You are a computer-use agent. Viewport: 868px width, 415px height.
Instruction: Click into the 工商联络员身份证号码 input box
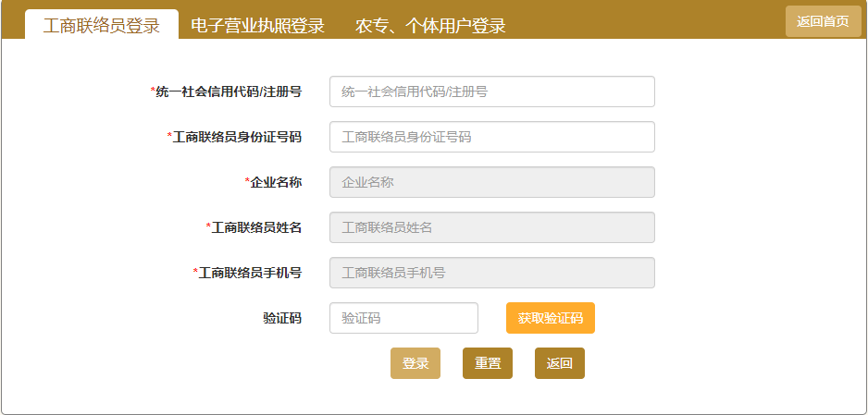click(491, 137)
